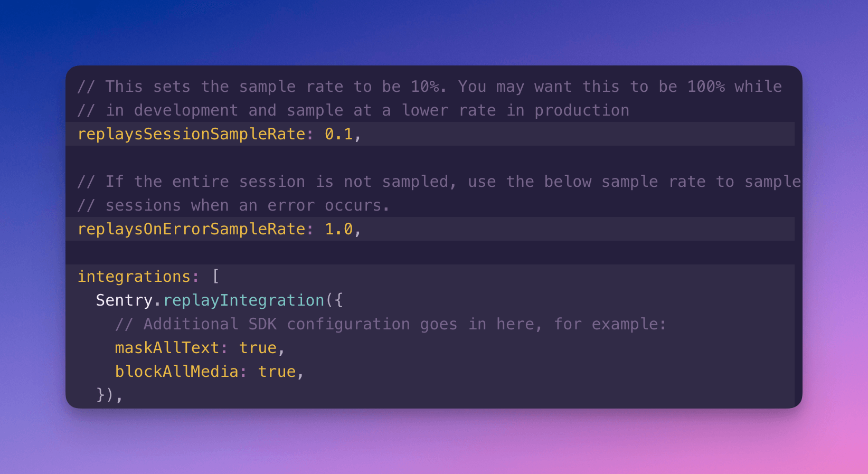Click the 1.0 error sample rate value
Viewport: 868px width, 474px height.
(x=338, y=229)
